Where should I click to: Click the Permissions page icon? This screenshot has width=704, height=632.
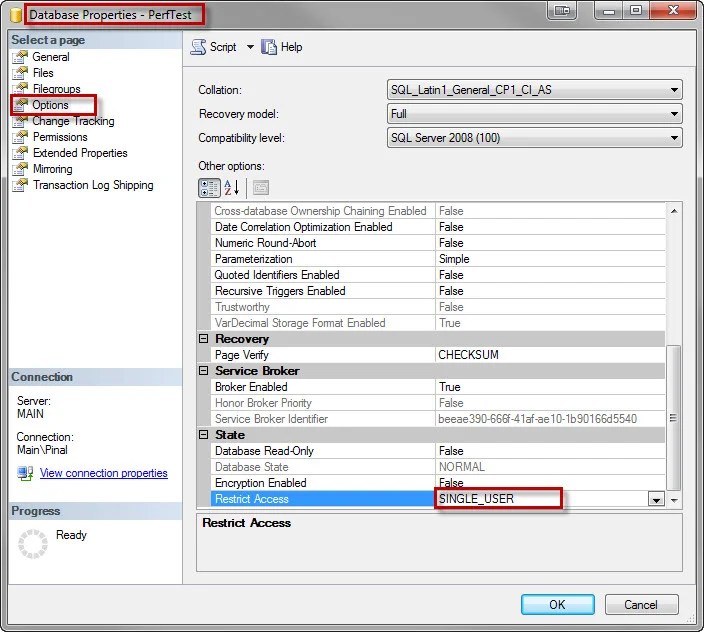(x=20, y=137)
